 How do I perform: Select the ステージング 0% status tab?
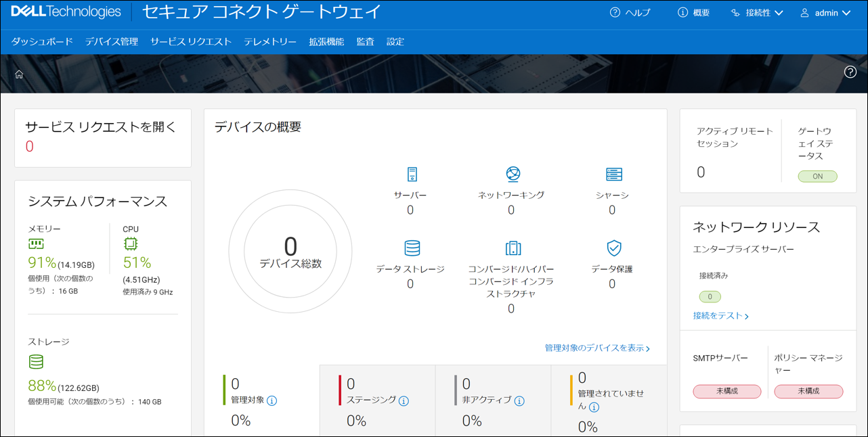(377, 400)
